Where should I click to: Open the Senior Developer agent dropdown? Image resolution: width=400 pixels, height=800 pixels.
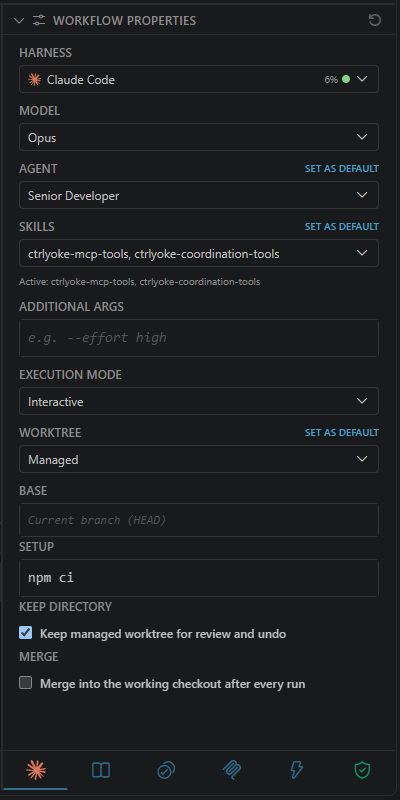click(199, 195)
